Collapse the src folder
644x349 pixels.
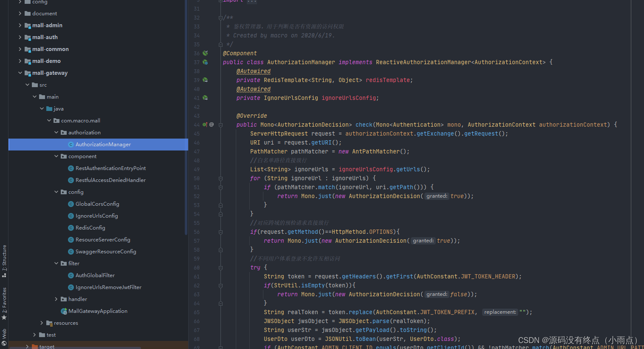click(27, 85)
